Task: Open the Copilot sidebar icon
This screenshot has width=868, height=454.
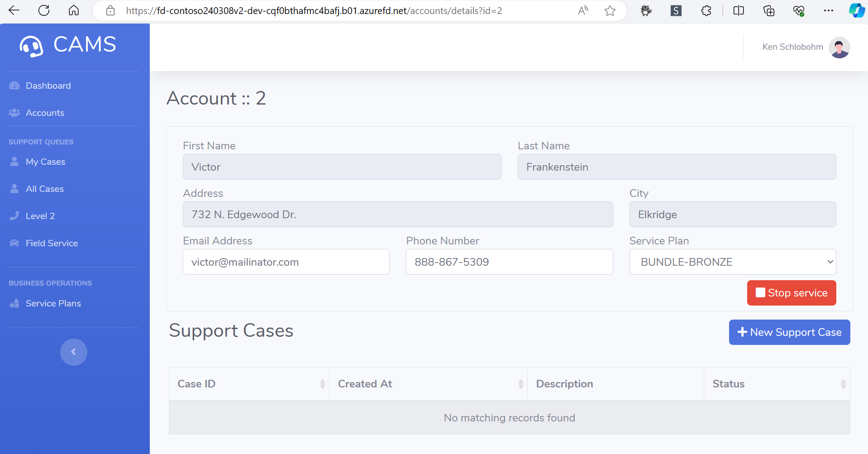Action: click(857, 10)
